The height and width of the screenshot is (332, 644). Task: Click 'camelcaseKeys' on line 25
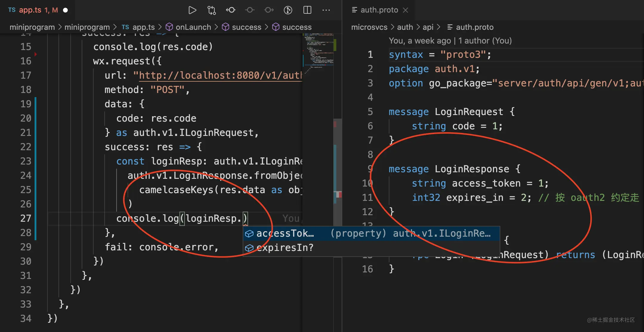click(177, 190)
